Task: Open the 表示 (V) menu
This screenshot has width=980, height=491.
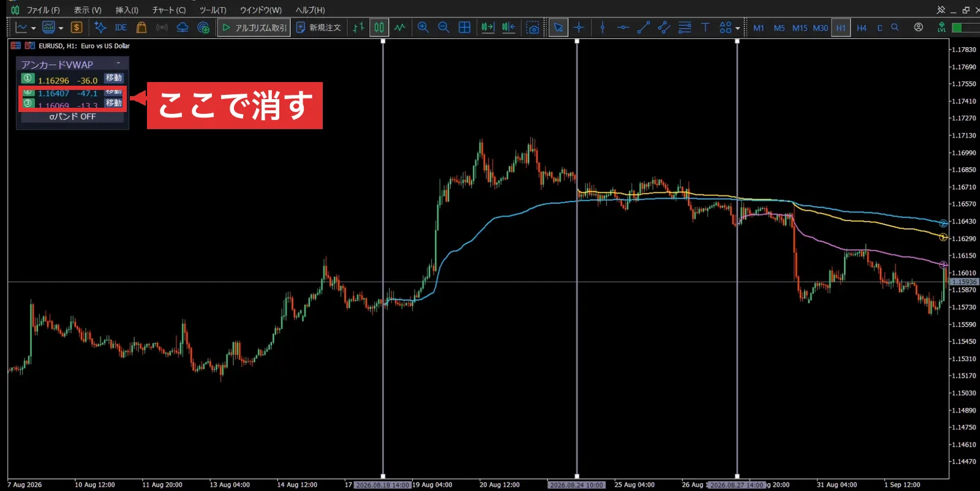Action: (x=88, y=10)
